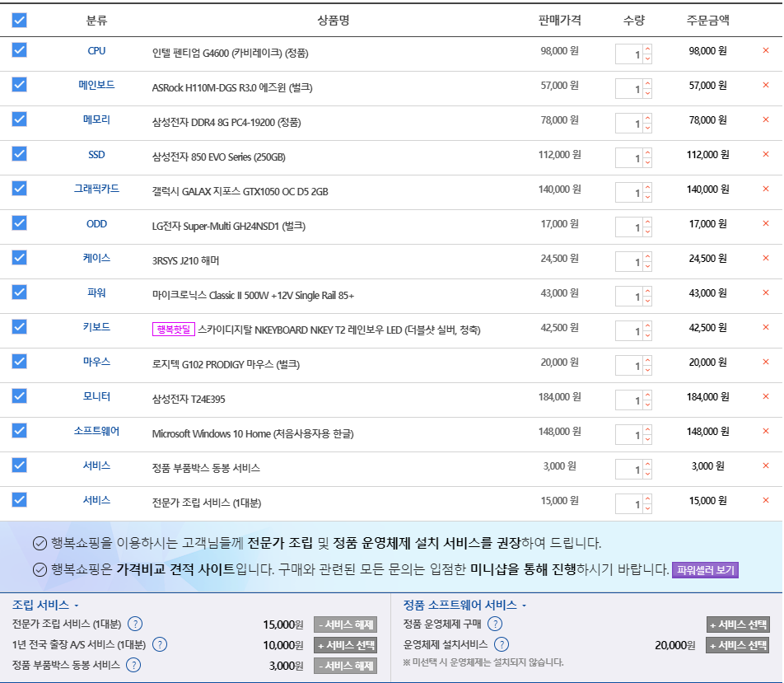Viewport: 784px width, 683px height.
Task: Click 서비스 해제 for 정품 부품박스 동봉
Action: [x=346, y=666]
